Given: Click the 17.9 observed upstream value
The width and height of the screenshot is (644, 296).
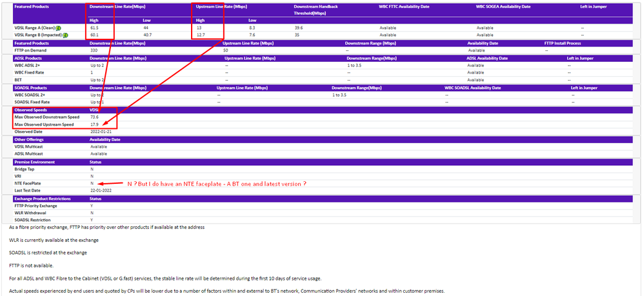Looking at the screenshot, I should click(94, 124).
